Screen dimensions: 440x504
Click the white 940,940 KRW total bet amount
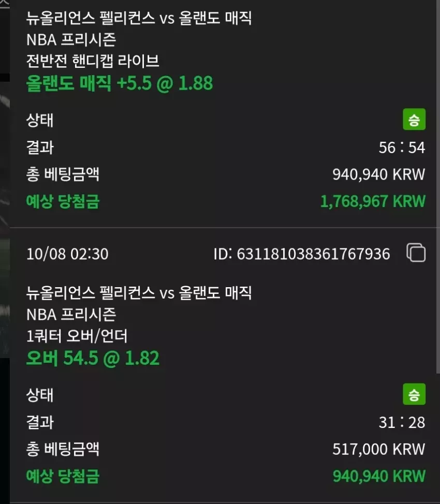tap(378, 174)
